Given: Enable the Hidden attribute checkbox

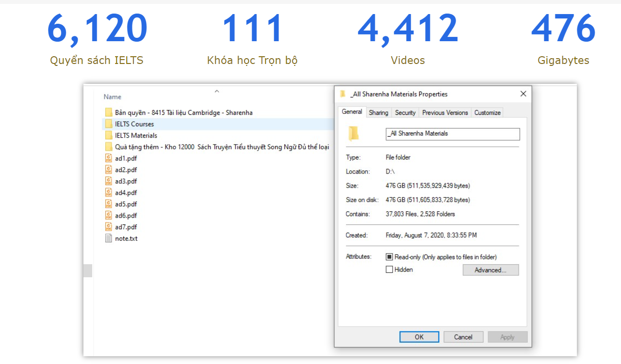Looking at the screenshot, I should (x=389, y=269).
